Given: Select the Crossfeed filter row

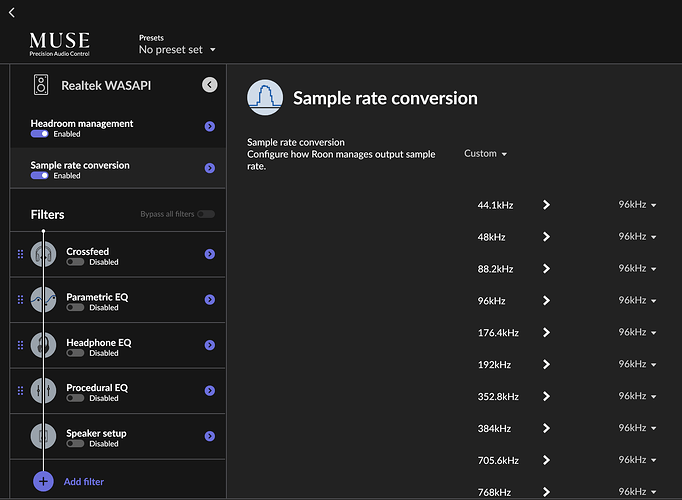Looking at the screenshot, I should click(x=118, y=254).
